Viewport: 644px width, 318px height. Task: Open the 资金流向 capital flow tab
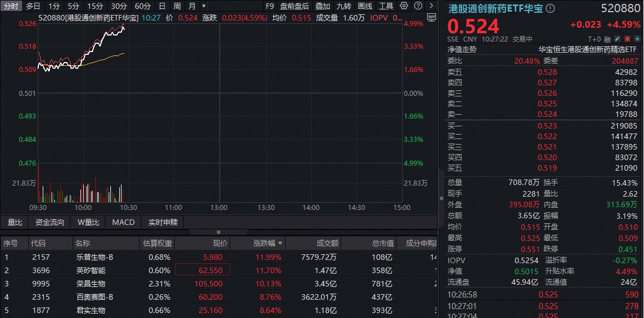pos(49,222)
